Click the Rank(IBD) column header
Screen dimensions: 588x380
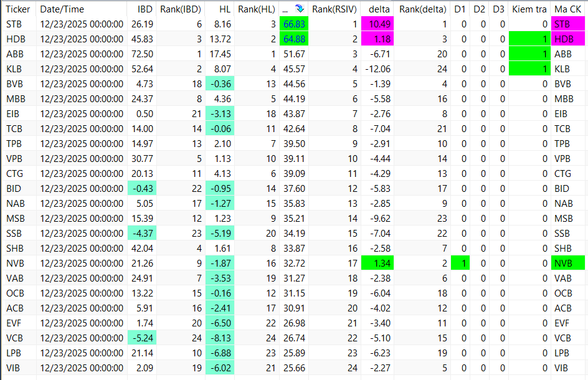click(x=181, y=9)
